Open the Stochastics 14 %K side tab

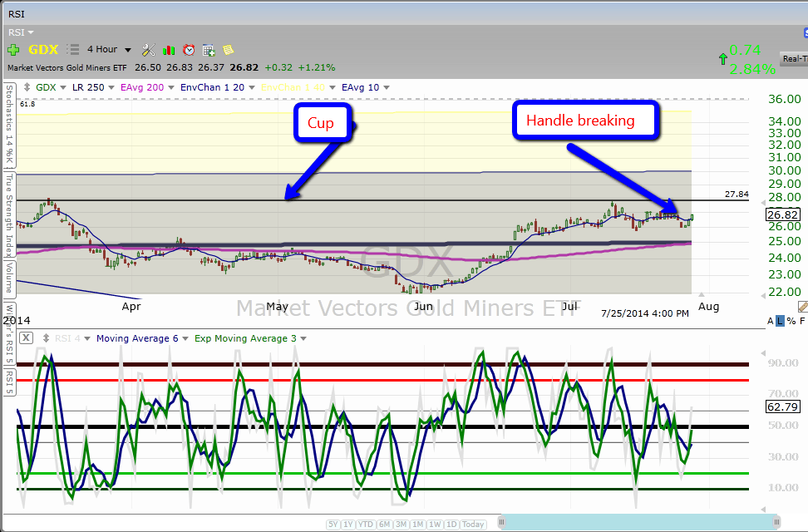[x=9, y=126]
